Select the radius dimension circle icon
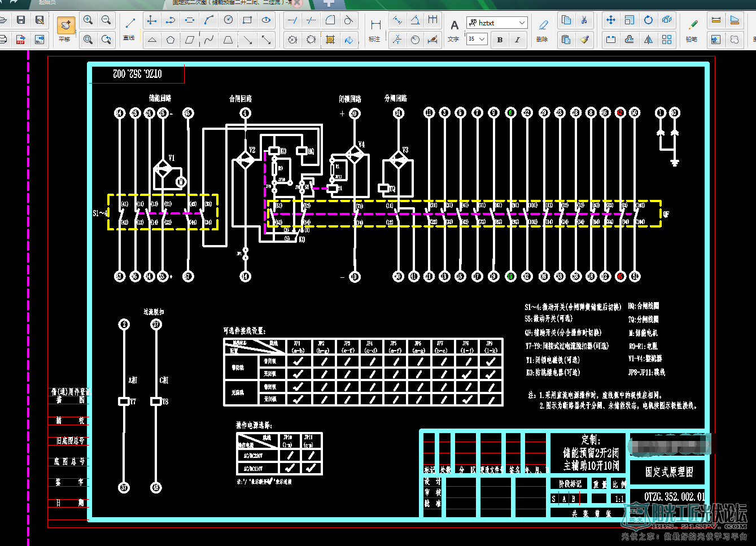 click(415, 40)
